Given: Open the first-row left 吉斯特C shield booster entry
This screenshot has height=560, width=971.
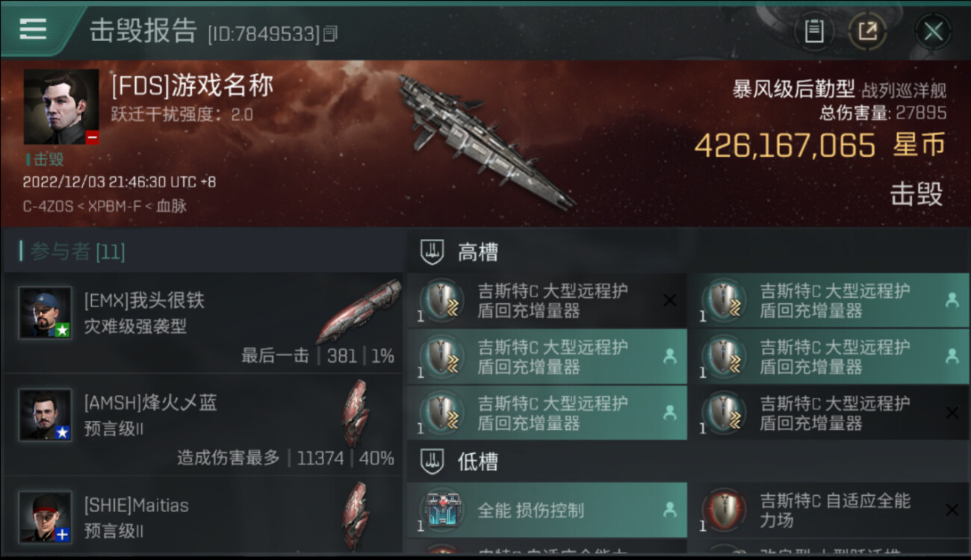Looking at the screenshot, I should click(547, 300).
